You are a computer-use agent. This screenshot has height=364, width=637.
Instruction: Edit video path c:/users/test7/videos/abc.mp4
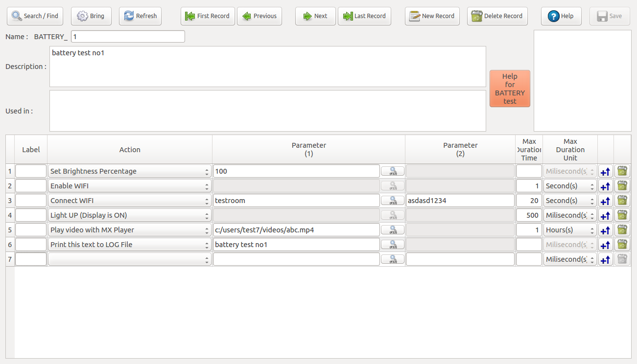(296, 230)
